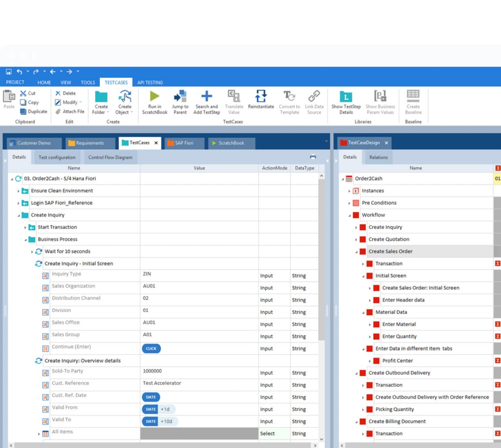Screen dimensions: 501x448
Task: Collapse the Create Inquiry folder
Action: [x=18, y=215]
